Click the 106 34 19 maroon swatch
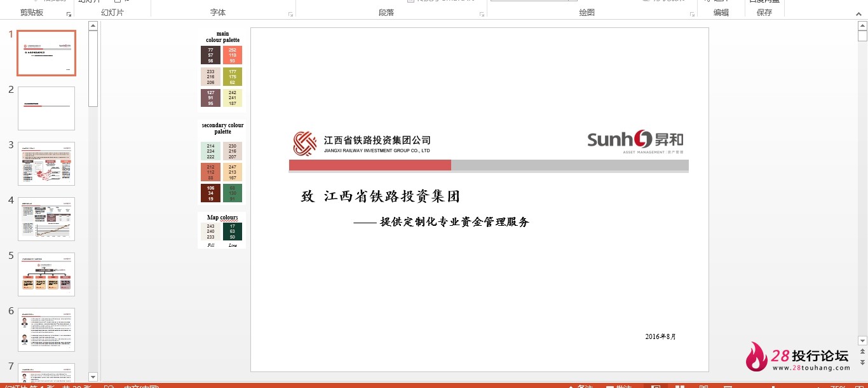Image resolution: width=868 pixels, height=388 pixels. [x=210, y=193]
